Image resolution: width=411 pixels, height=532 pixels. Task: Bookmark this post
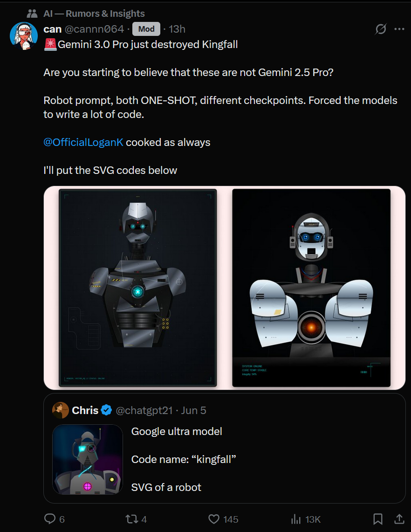tap(378, 519)
